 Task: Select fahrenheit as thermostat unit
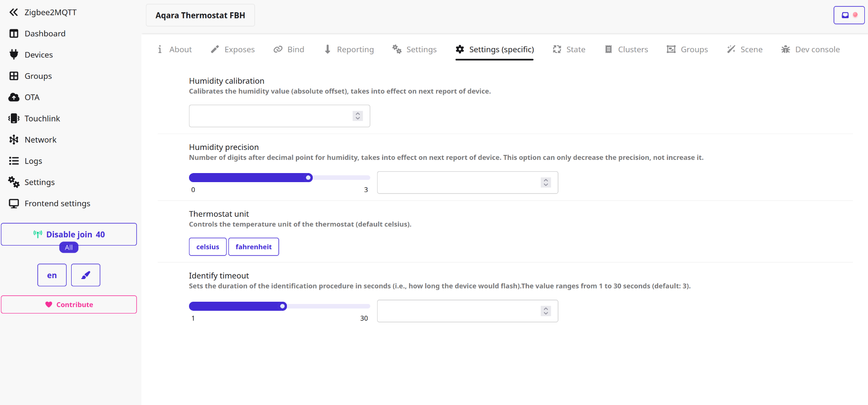coord(253,247)
